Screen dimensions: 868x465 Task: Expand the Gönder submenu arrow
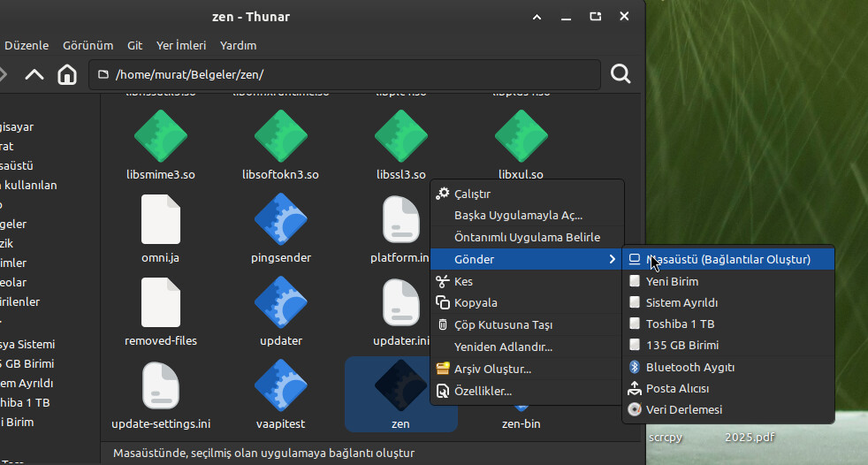612,260
